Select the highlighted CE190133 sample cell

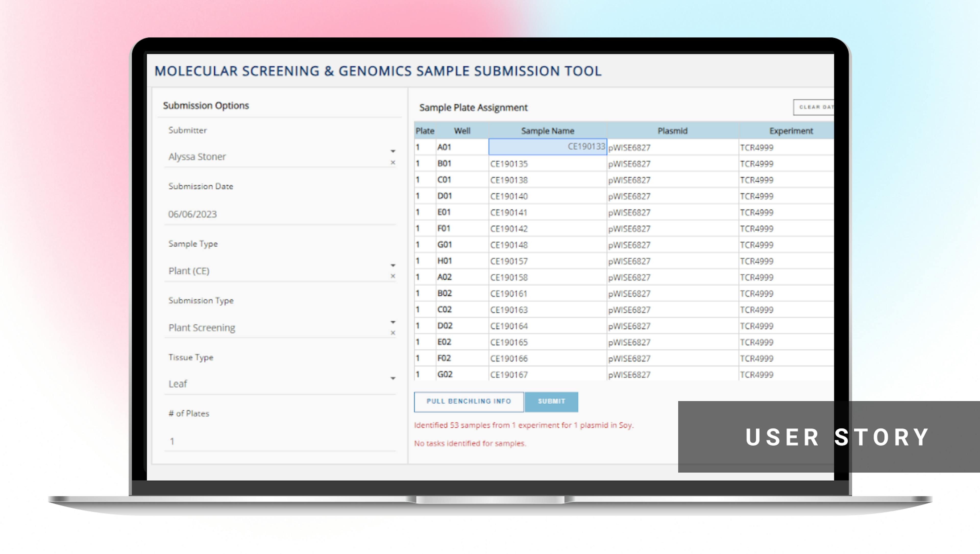click(x=547, y=147)
